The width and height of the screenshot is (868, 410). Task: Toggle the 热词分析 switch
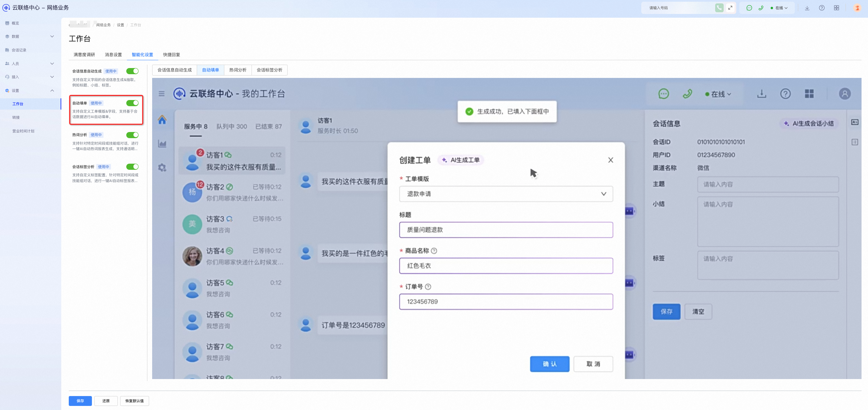pos(132,135)
